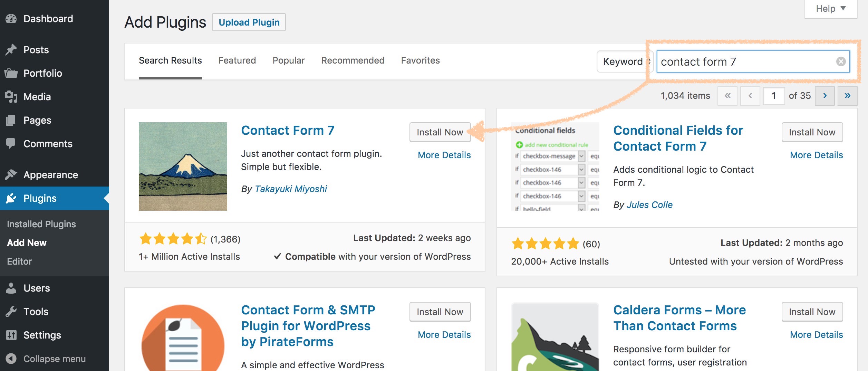Switch to the Favorites tab
Screen dimensions: 868x371
(x=421, y=60)
